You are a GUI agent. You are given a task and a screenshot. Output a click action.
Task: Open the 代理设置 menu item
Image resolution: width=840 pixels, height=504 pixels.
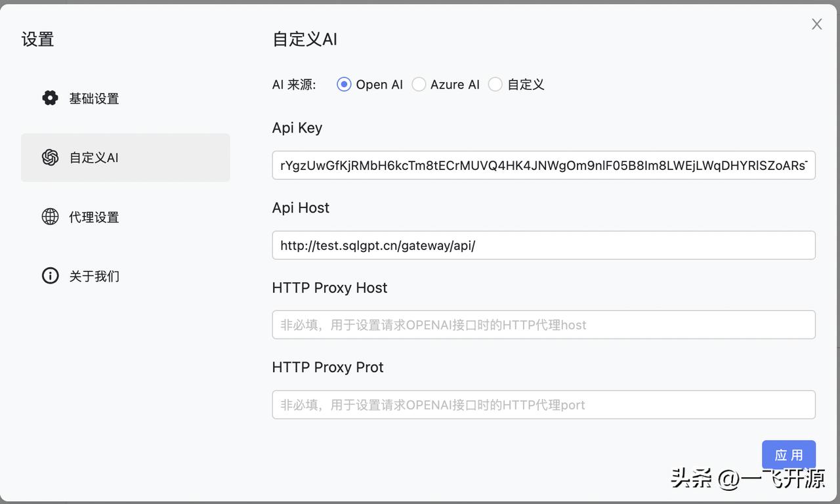click(94, 217)
